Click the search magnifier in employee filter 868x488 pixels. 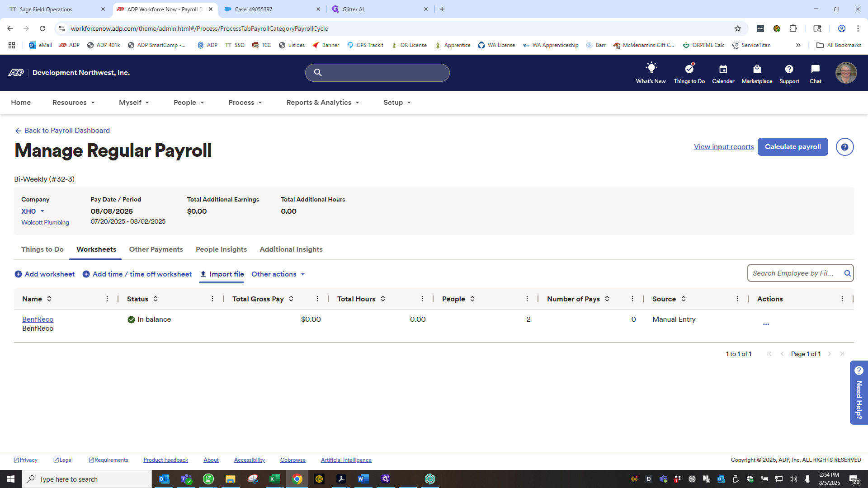click(847, 273)
